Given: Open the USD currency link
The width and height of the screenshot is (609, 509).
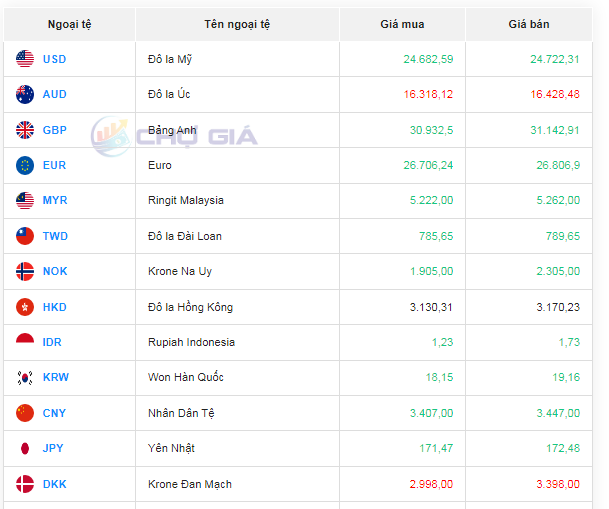Looking at the screenshot, I should pyautogui.click(x=54, y=59).
